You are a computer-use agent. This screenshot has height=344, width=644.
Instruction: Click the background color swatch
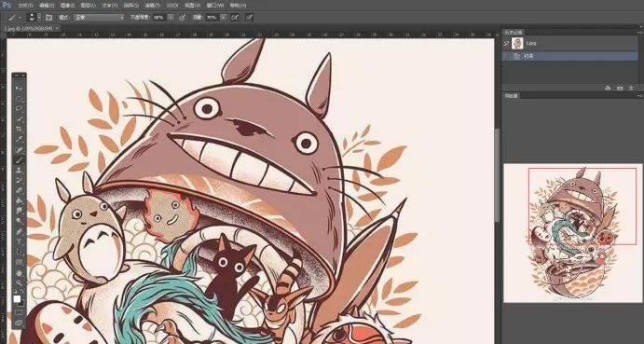click(x=21, y=303)
